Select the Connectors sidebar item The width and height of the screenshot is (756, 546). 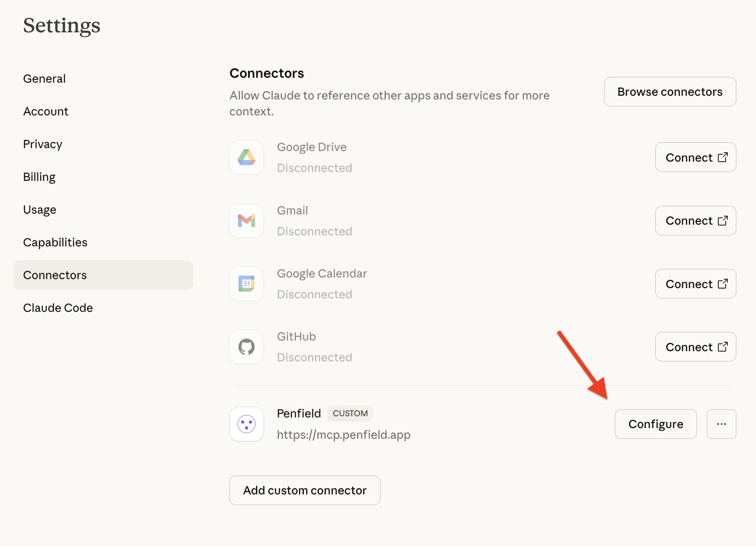coord(103,275)
